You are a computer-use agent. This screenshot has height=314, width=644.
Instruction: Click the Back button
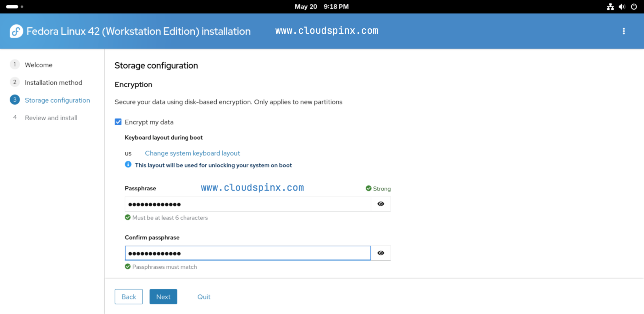coord(129,296)
